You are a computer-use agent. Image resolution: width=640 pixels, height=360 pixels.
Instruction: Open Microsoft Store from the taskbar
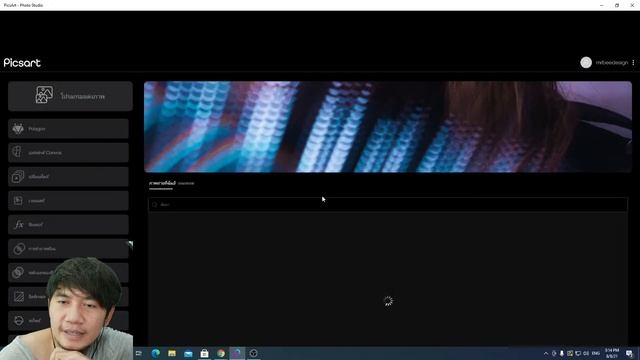point(204,353)
